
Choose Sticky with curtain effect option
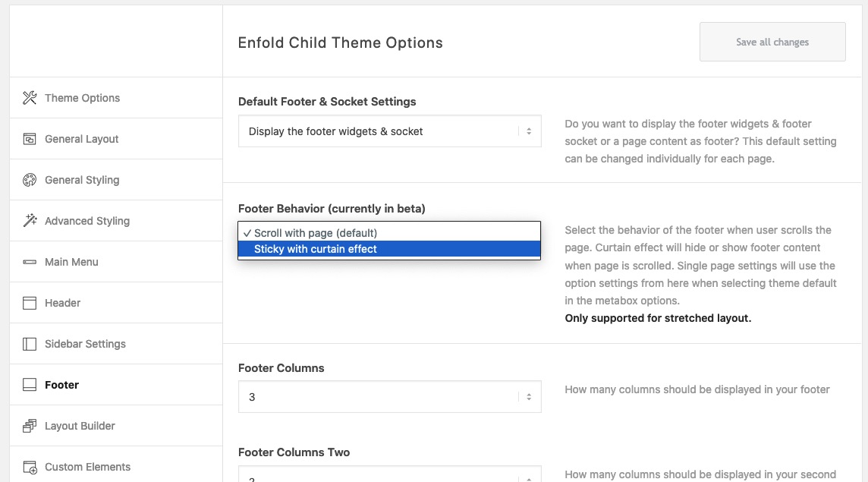[389, 249]
